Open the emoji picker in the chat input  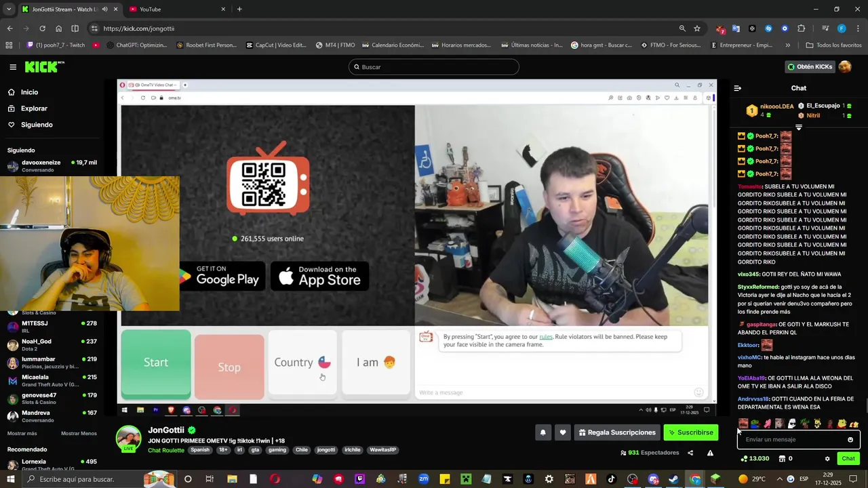pos(850,440)
